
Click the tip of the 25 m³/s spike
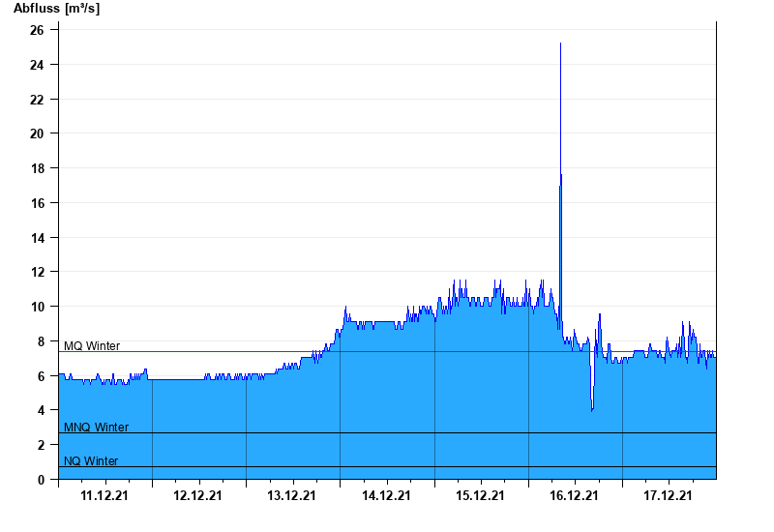(560, 44)
